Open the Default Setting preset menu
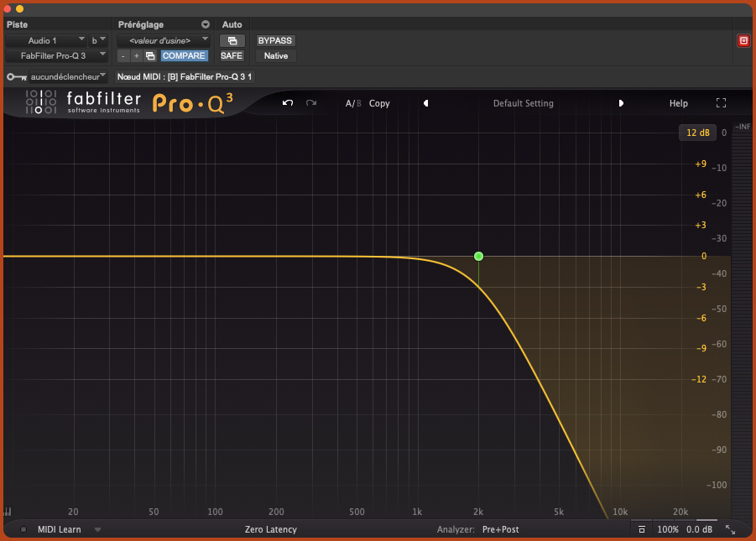The width and height of the screenshot is (756, 541). (x=523, y=103)
